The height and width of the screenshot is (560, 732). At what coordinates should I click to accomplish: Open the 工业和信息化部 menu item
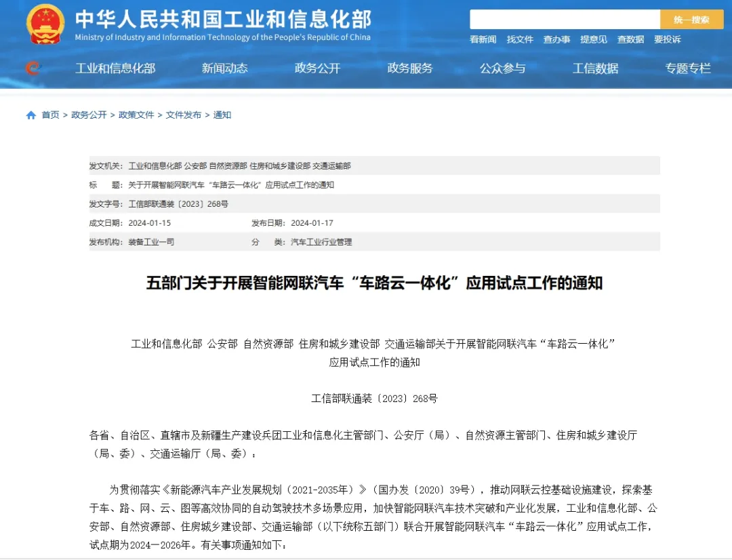coord(115,68)
